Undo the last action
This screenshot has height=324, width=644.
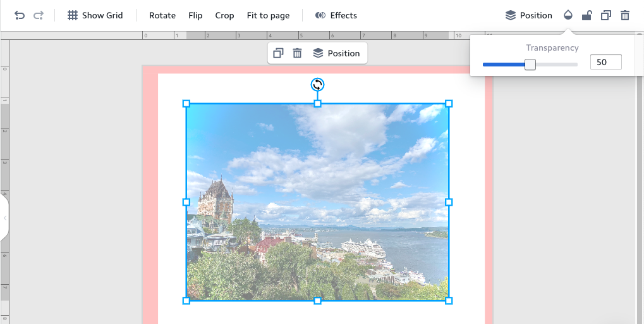(x=20, y=16)
